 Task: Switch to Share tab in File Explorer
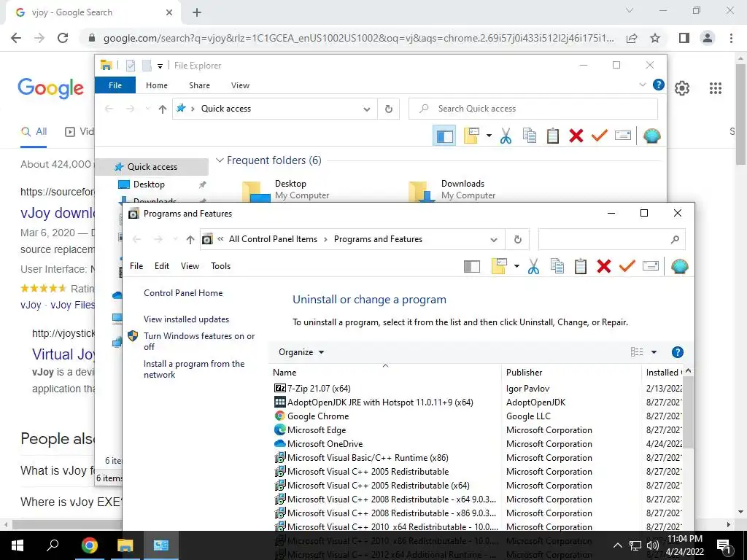click(x=199, y=85)
